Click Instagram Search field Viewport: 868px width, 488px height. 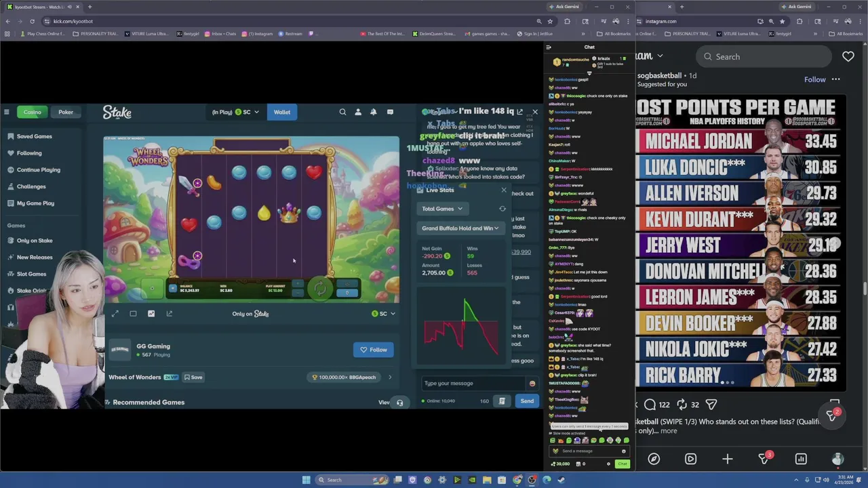765,57
